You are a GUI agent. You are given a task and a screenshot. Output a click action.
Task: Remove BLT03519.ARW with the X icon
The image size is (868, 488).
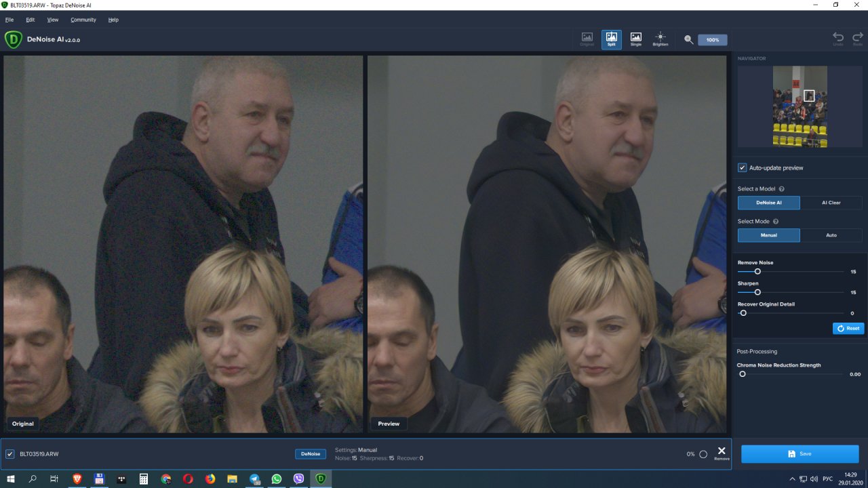[722, 452]
